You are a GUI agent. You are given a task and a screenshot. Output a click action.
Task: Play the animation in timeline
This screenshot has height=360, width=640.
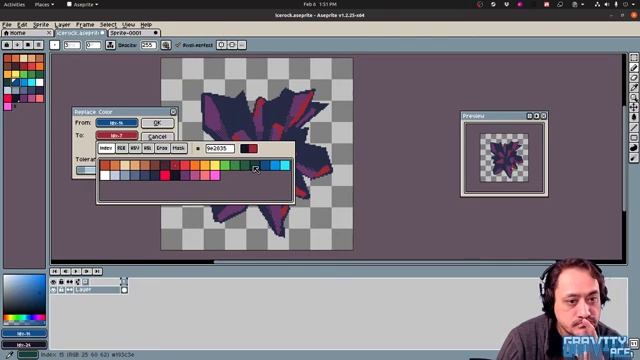click(76, 271)
